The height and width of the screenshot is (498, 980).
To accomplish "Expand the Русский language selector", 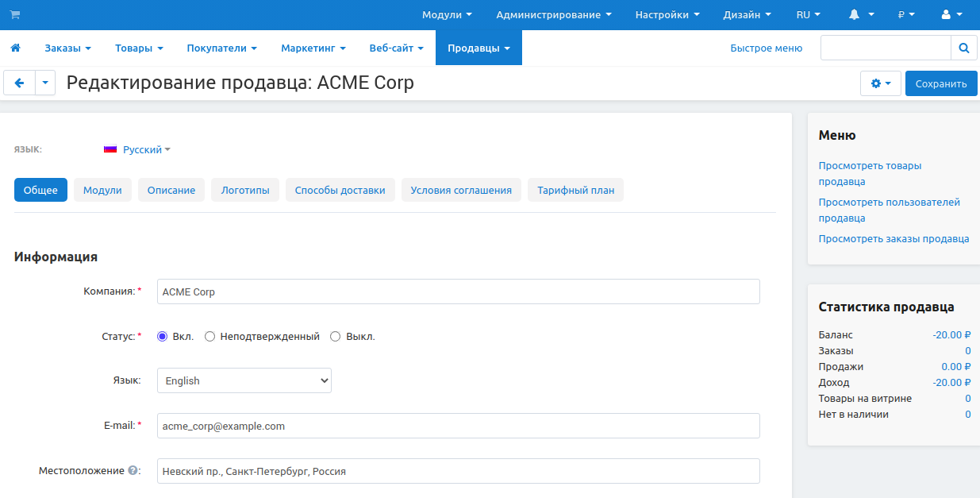I will (137, 149).
